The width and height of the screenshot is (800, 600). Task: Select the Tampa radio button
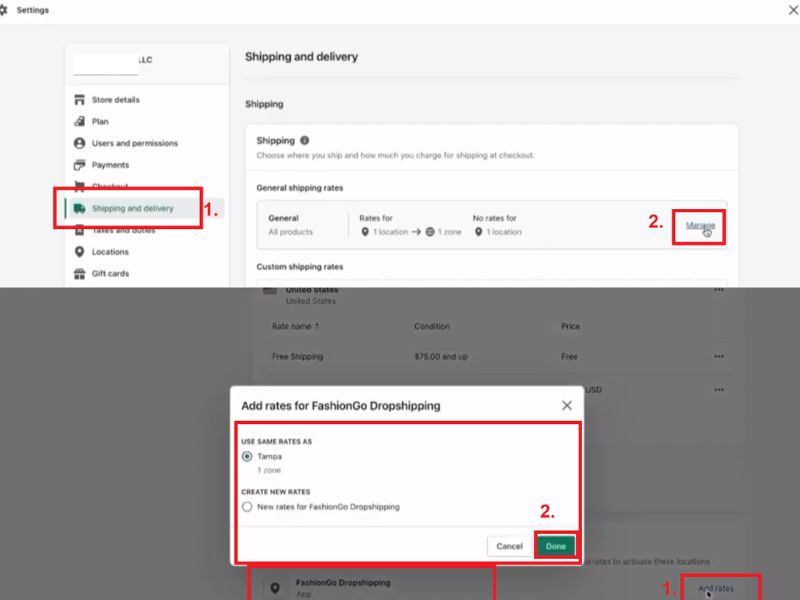pos(247,456)
